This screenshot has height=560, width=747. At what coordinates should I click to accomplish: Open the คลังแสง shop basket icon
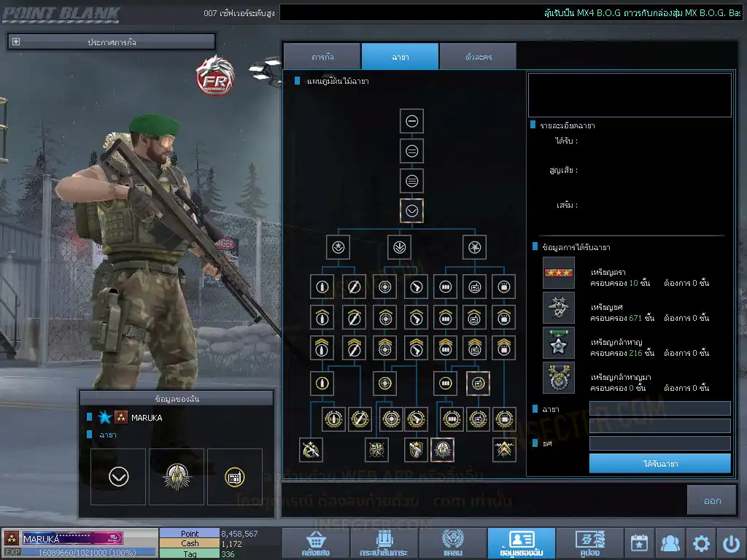[x=315, y=543]
